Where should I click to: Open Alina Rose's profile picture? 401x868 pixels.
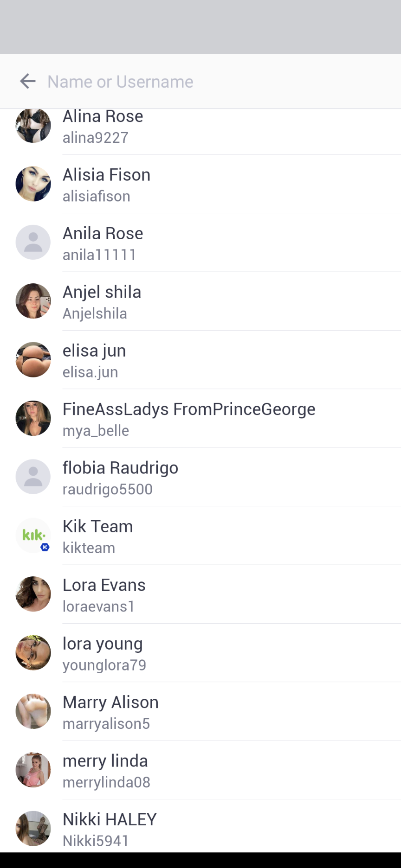pyautogui.click(x=33, y=125)
